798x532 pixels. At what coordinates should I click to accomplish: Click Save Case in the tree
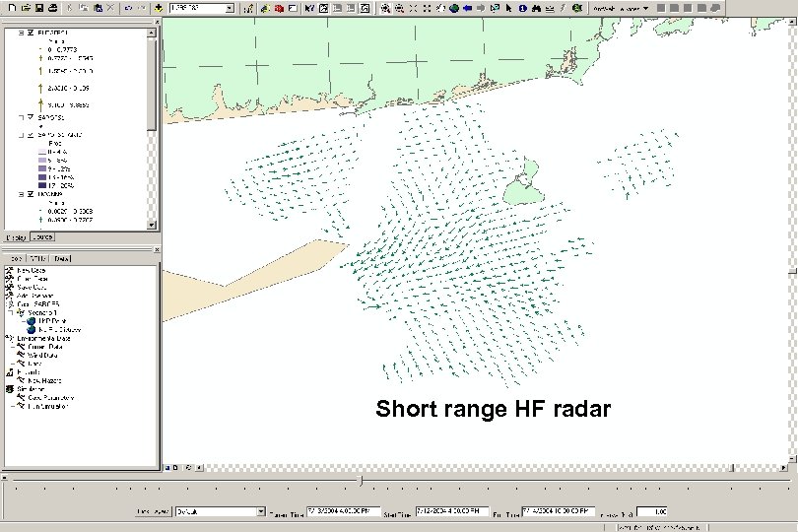[32, 287]
